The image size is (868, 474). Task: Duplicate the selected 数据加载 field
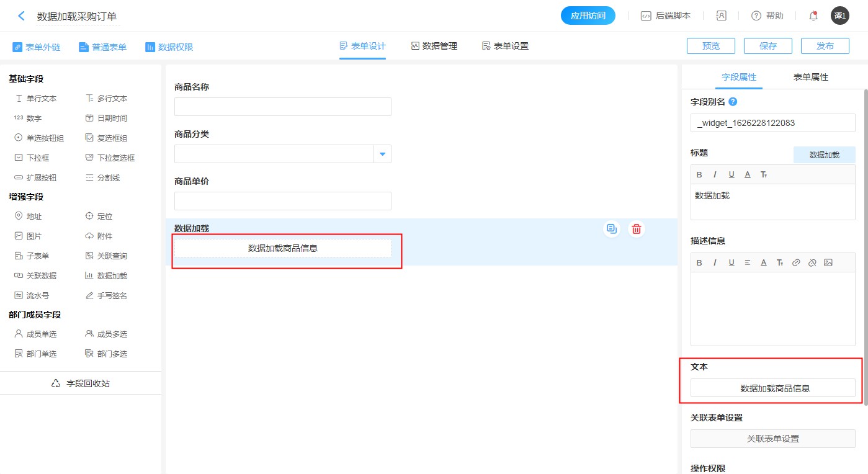tap(612, 229)
